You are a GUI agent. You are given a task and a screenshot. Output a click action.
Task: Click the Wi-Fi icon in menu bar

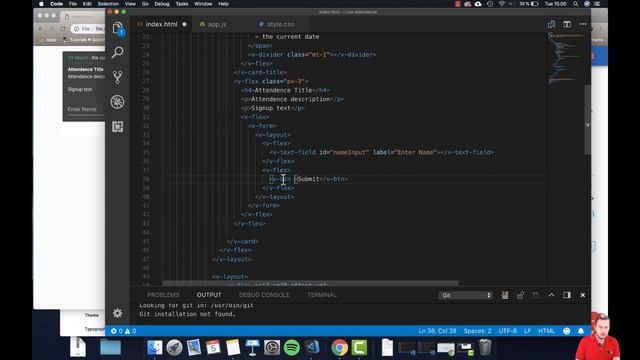(x=502, y=4)
